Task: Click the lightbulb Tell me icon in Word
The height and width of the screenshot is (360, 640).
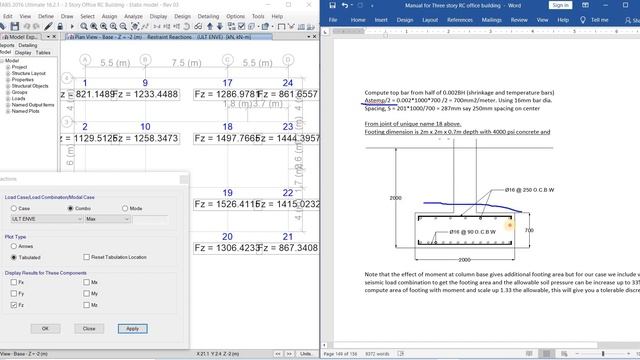Action: 583,20
